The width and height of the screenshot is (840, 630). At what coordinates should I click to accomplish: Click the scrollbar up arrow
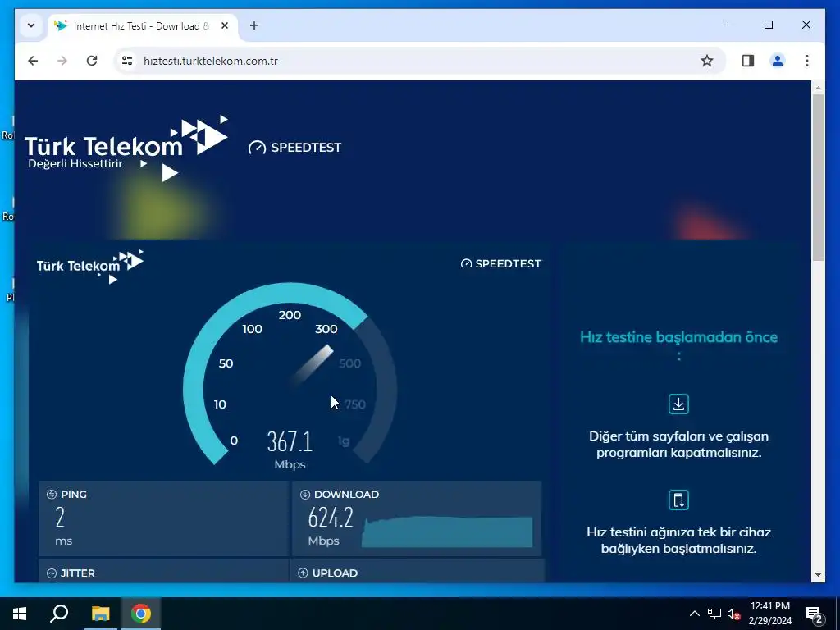[818, 87]
